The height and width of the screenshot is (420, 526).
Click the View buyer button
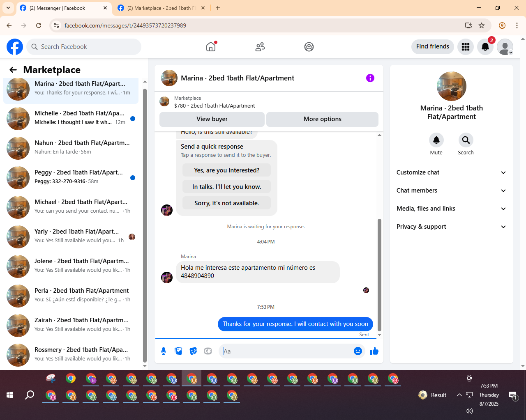[212, 119]
